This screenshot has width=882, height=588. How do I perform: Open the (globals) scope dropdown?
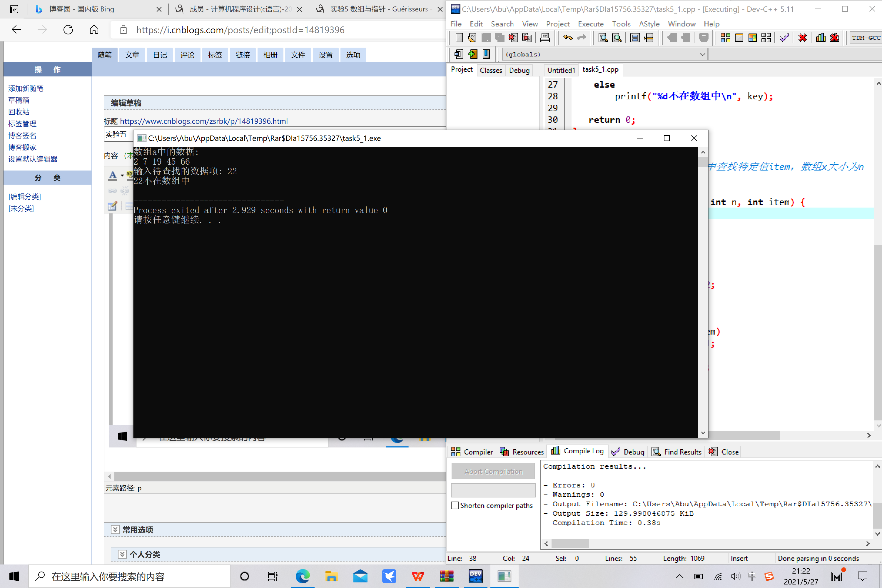702,54
